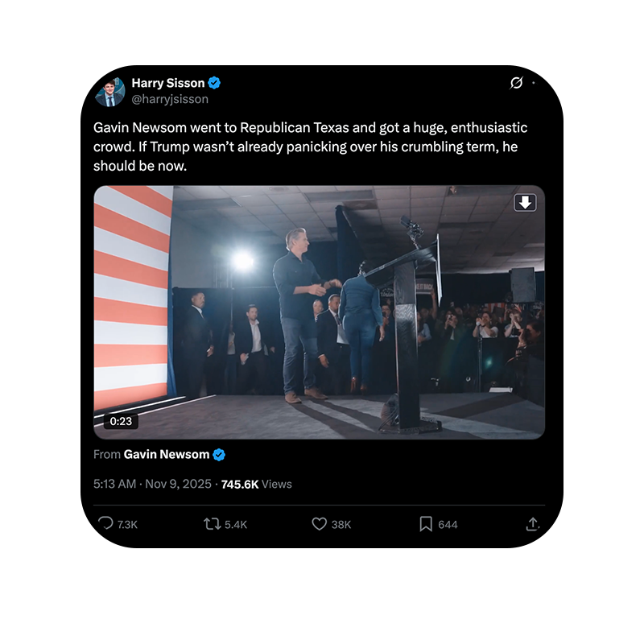Open the more options dot menu
The image size is (644, 644).
(534, 83)
